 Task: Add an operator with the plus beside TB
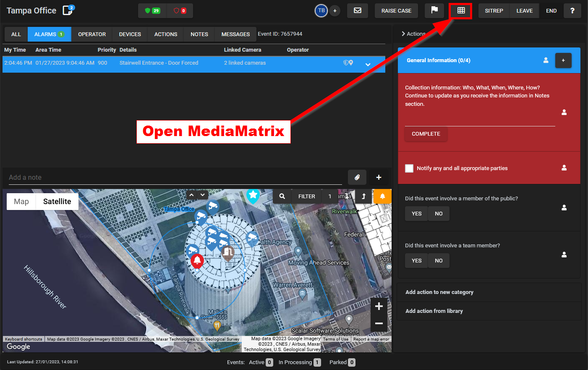click(x=335, y=11)
